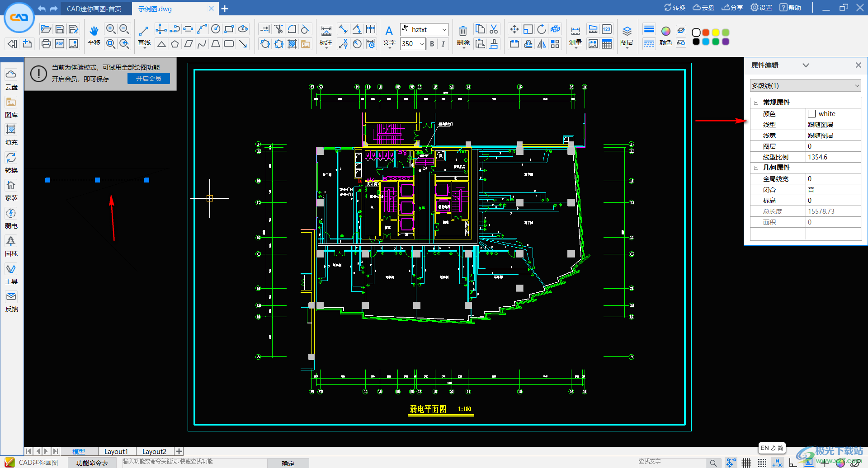Open a drawing file with the folder icon
Viewport: 868px width, 468px height.
46,29
